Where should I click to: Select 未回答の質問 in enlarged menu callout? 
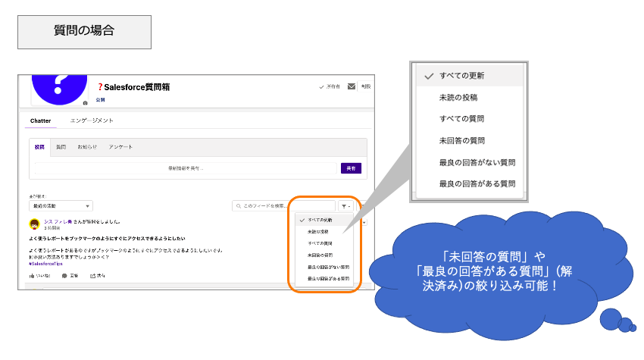click(x=470, y=140)
